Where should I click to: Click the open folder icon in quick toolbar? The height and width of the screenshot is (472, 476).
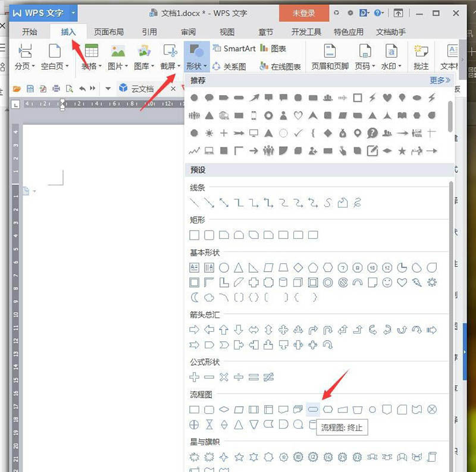click(x=17, y=89)
